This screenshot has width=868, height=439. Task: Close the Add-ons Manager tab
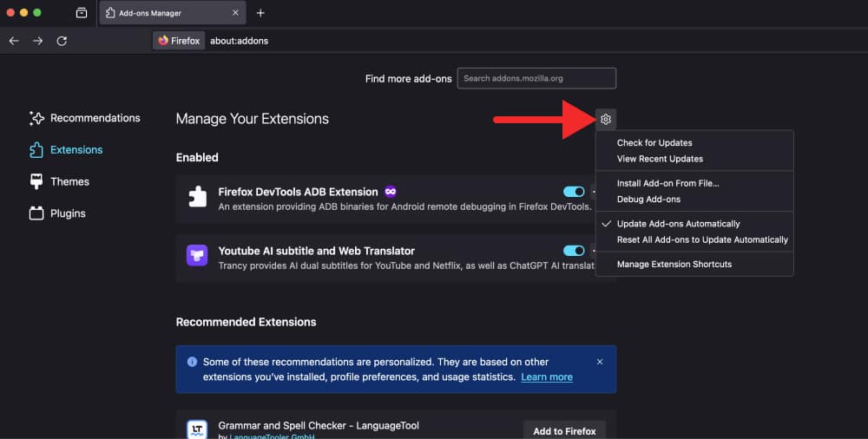point(235,13)
